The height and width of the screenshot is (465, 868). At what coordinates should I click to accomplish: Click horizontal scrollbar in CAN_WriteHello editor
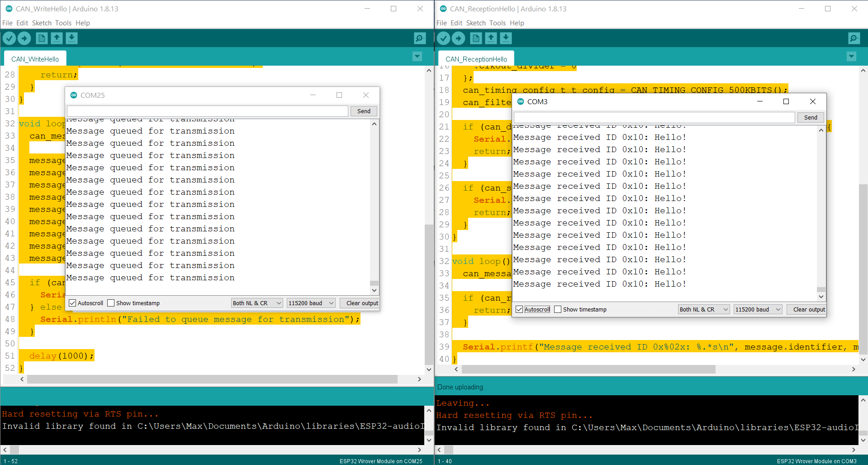212,379
